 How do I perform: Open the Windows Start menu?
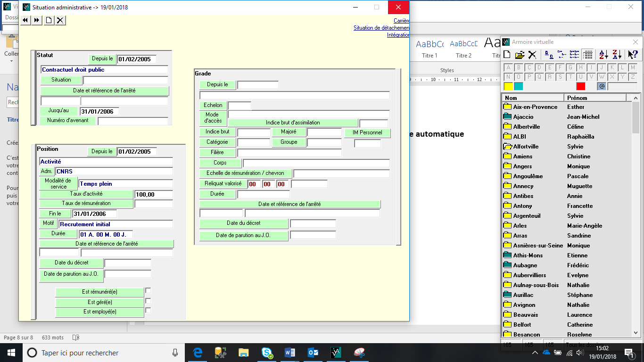click(11, 353)
